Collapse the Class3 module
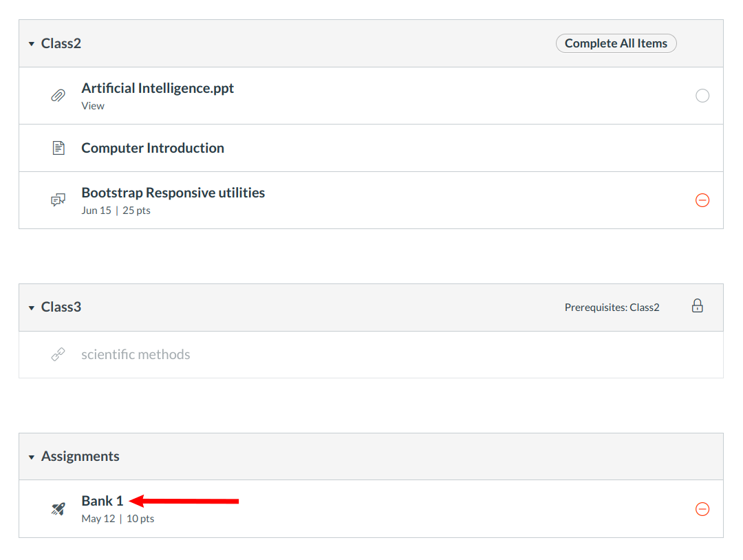 coord(32,308)
